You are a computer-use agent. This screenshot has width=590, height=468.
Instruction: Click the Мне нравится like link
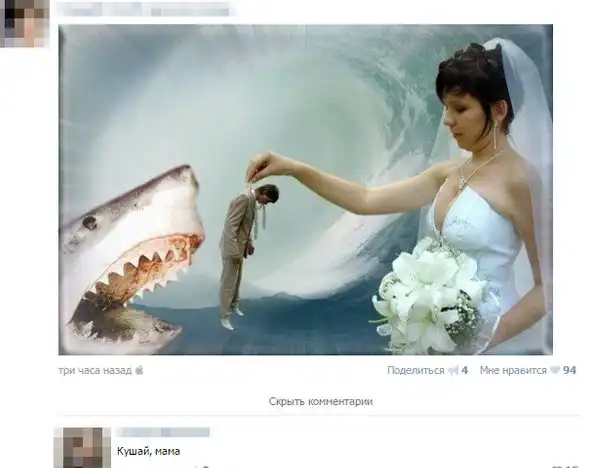click(513, 371)
